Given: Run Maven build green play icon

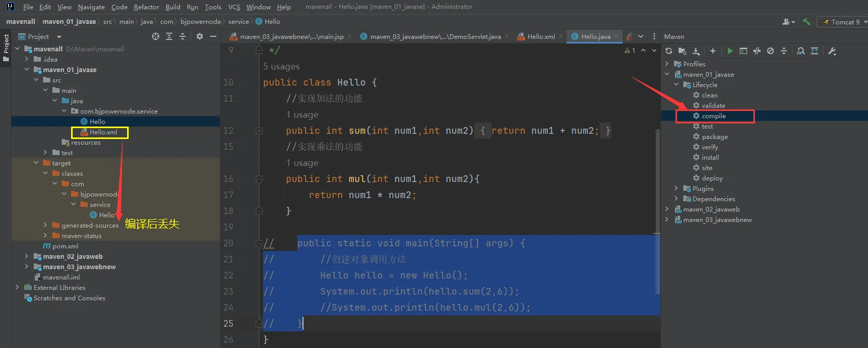Looking at the screenshot, I should pos(730,51).
